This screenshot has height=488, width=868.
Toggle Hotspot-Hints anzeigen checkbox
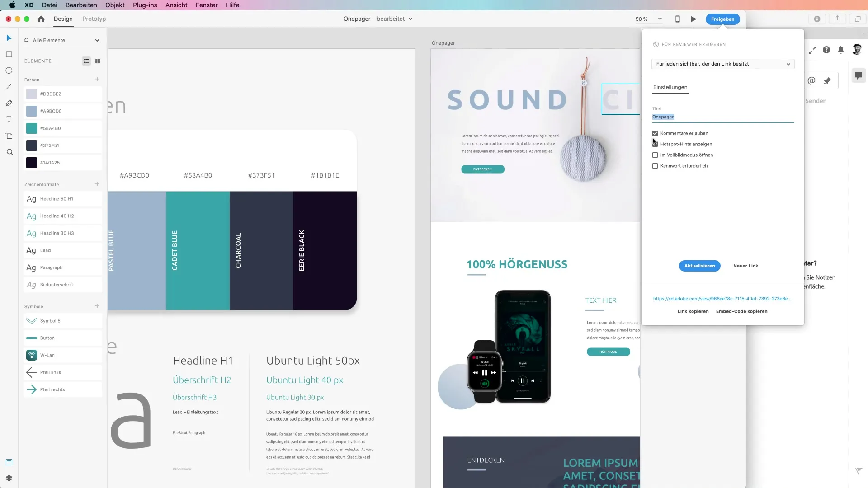(x=655, y=144)
